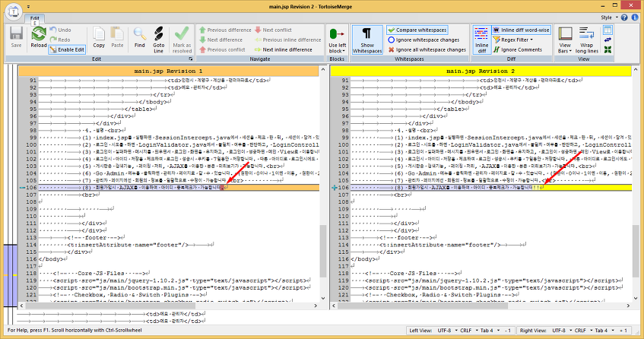Click the switch left and right views icon

[x=608, y=40]
